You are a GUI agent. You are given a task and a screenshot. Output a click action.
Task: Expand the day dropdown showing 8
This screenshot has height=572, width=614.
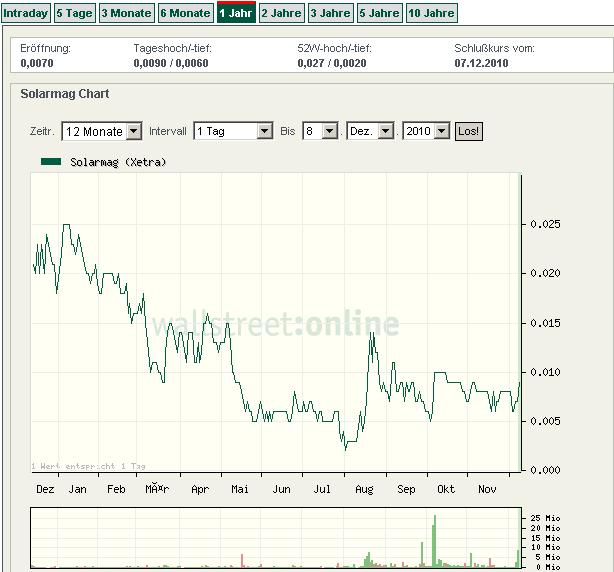[320, 131]
